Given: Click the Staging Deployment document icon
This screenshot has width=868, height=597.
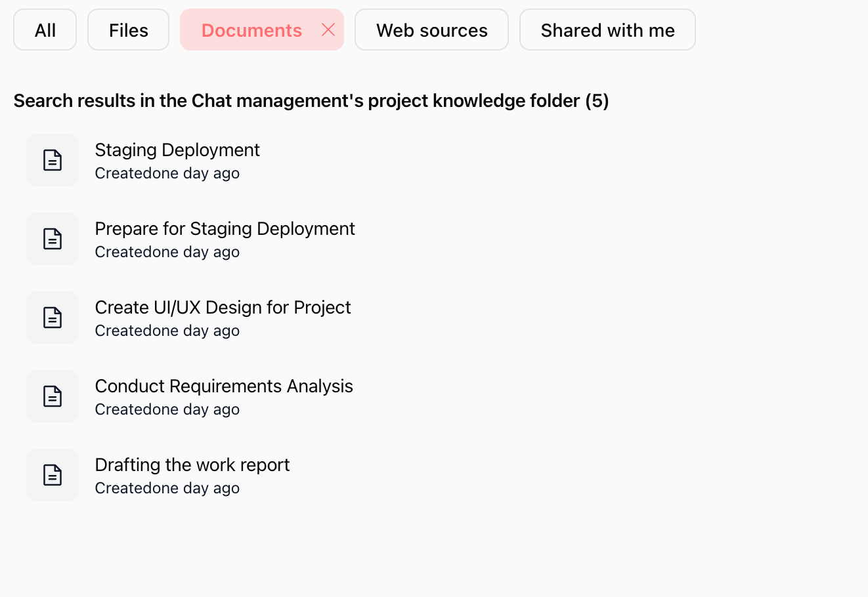Looking at the screenshot, I should pyautogui.click(x=53, y=160).
